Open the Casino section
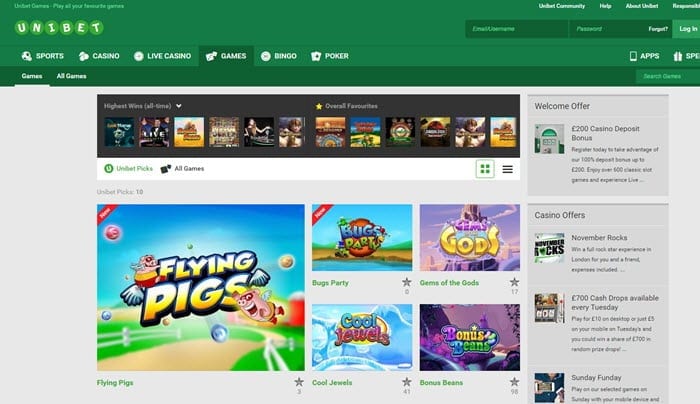 coord(99,56)
